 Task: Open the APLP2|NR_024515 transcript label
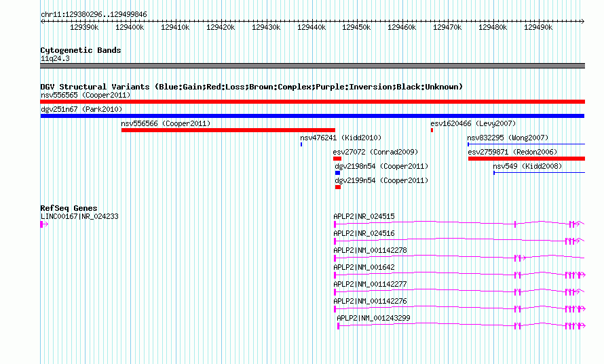(x=364, y=216)
